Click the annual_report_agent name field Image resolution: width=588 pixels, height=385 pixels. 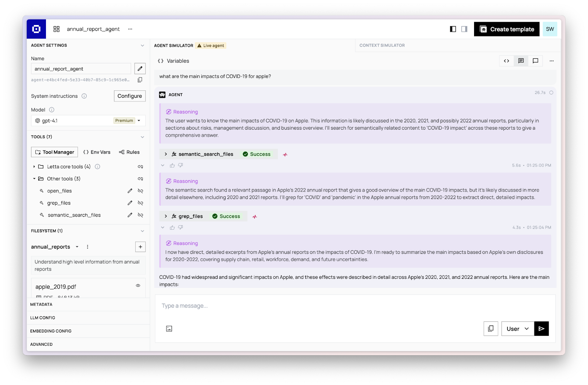[81, 69]
